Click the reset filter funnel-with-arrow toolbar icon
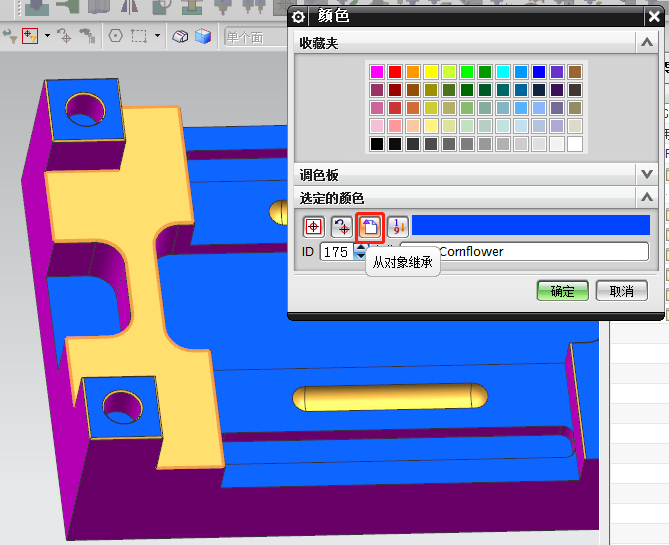 coord(10,36)
